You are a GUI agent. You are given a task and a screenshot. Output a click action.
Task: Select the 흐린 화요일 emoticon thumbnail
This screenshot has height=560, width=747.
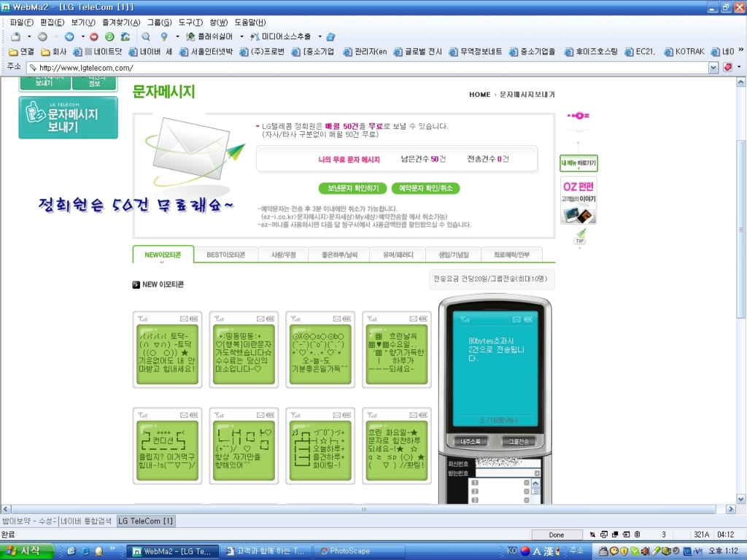[397, 446]
